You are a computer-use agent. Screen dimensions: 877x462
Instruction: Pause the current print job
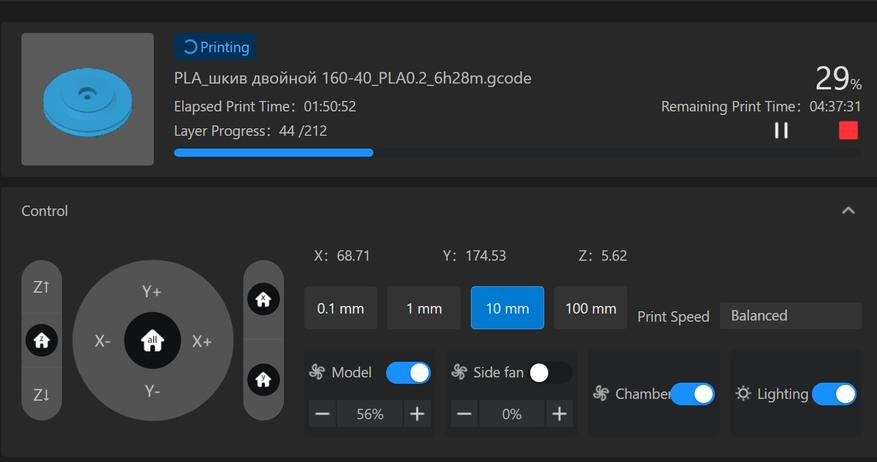click(781, 131)
